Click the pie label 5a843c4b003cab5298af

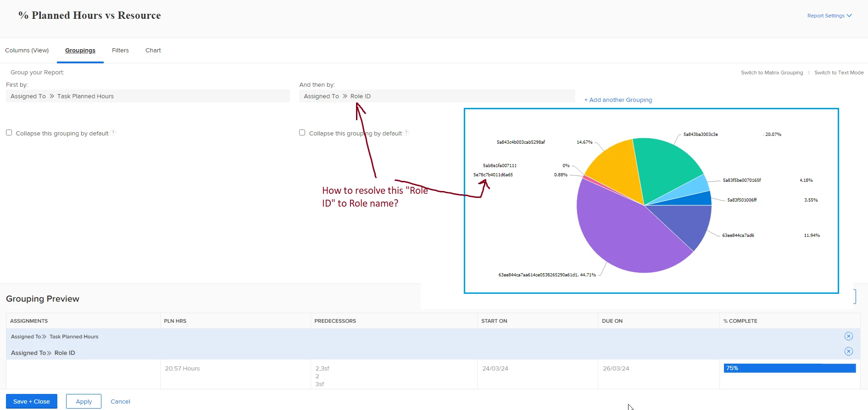point(521,142)
